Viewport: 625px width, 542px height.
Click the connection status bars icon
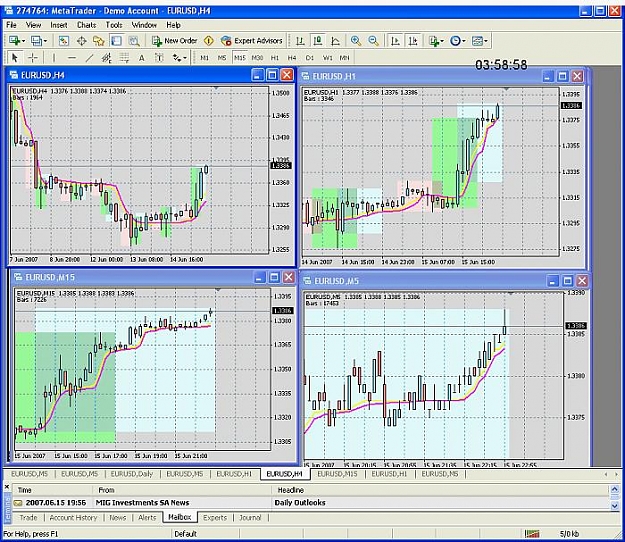click(x=532, y=534)
